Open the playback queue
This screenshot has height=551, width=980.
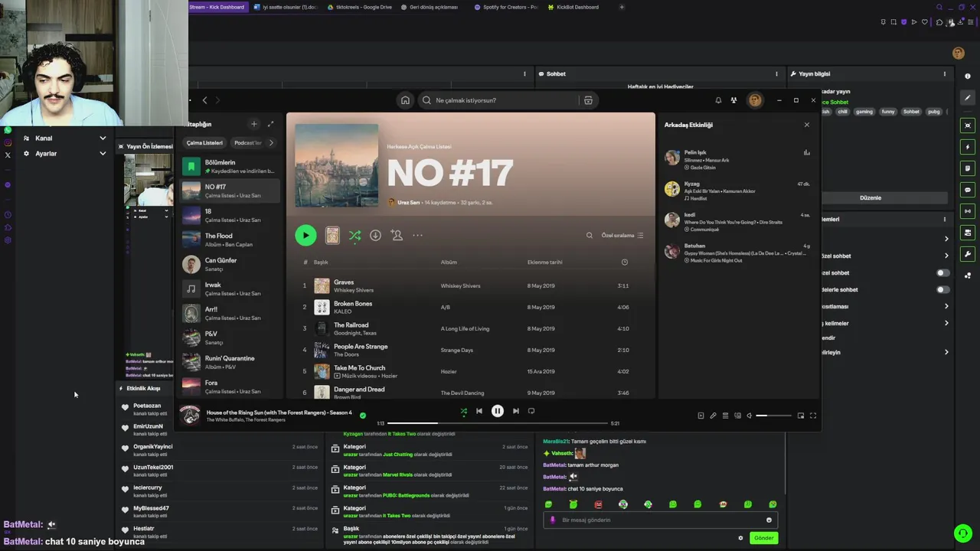tap(725, 416)
